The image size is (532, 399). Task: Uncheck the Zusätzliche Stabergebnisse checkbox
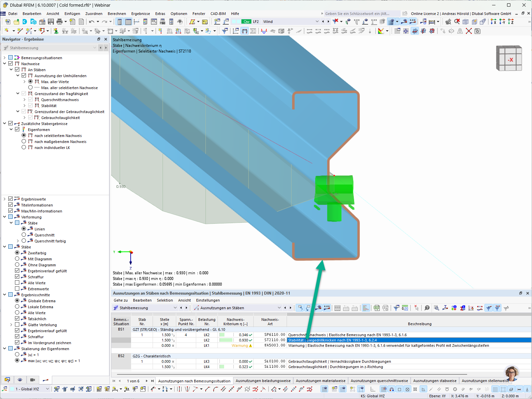point(11,123)
